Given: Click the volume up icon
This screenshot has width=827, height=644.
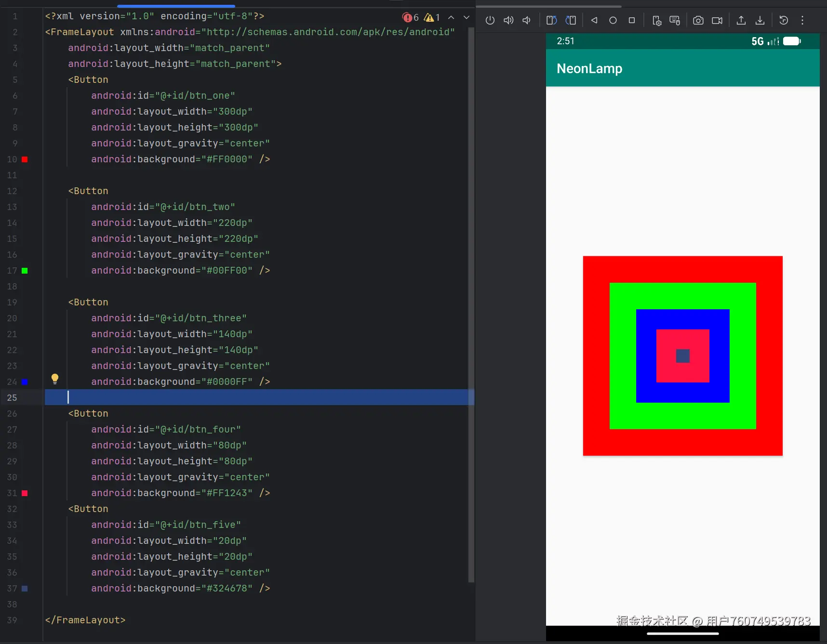Looking at the screenshot, I should (508, 20).
